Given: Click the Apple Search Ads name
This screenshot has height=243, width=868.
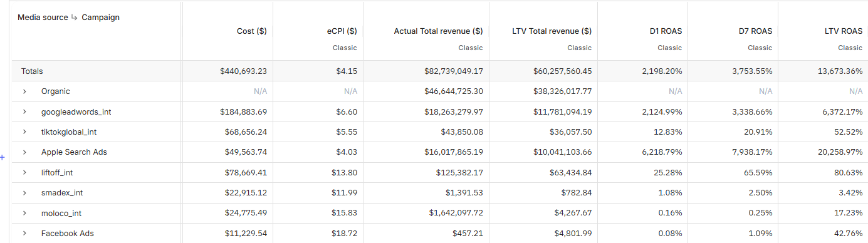Looking at the screenshot, I should tap(74, 152).
